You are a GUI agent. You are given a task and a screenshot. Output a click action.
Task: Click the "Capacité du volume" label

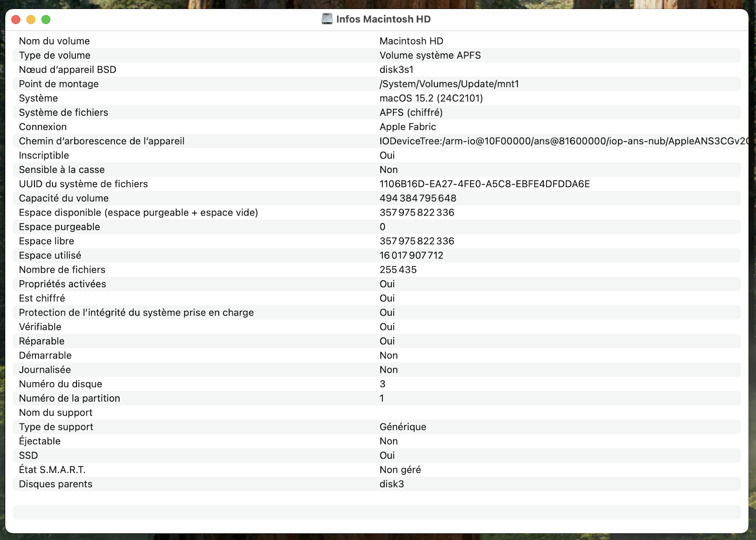pyautogui.click(x=64, y=198)
